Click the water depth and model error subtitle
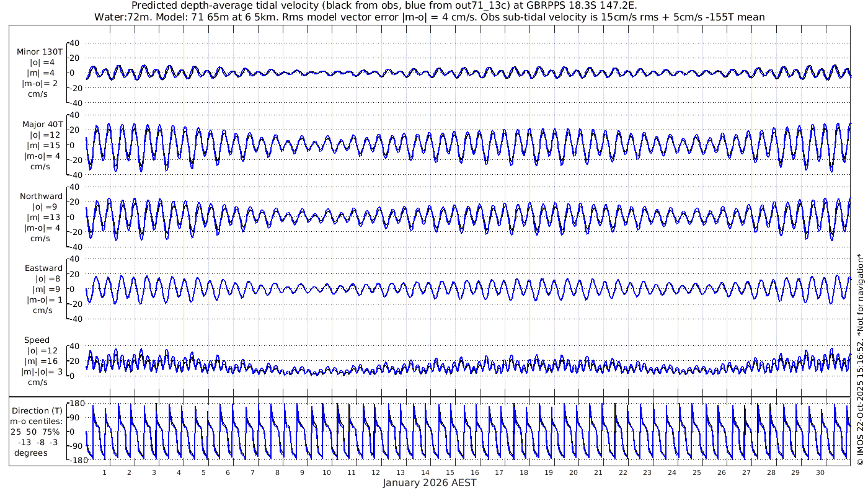Viewport: 868px width, 496px height. tap(429, 17)
